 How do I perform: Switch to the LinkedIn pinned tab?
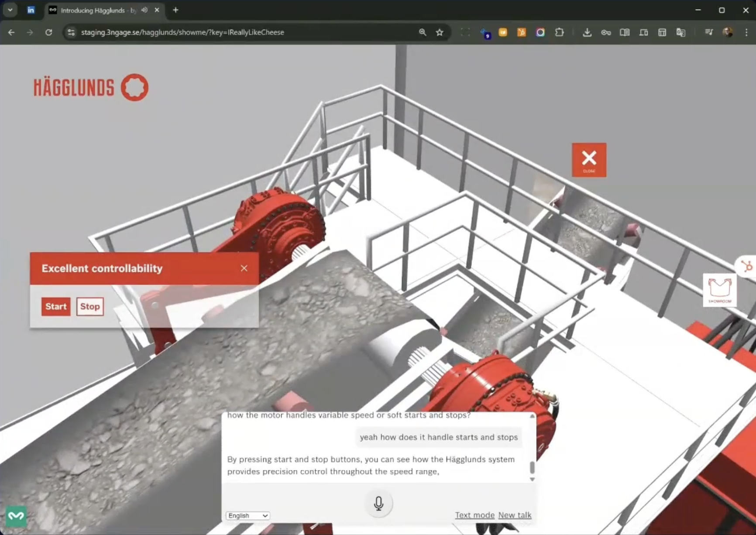tap(31, 10)
